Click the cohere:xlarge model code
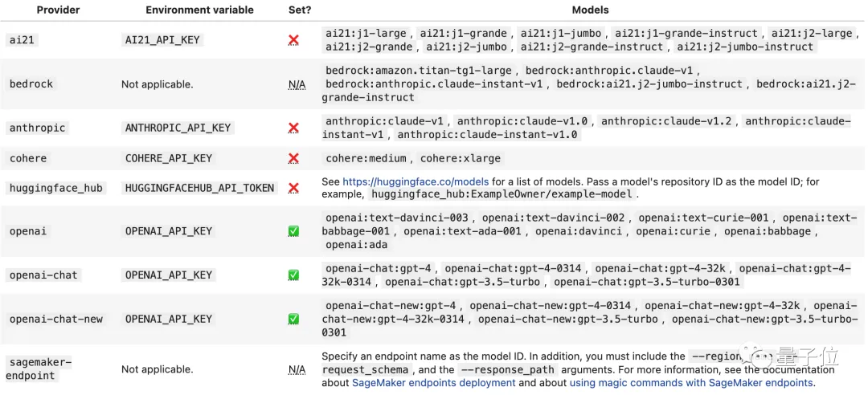The image size is (868, 395). [460, 158]
